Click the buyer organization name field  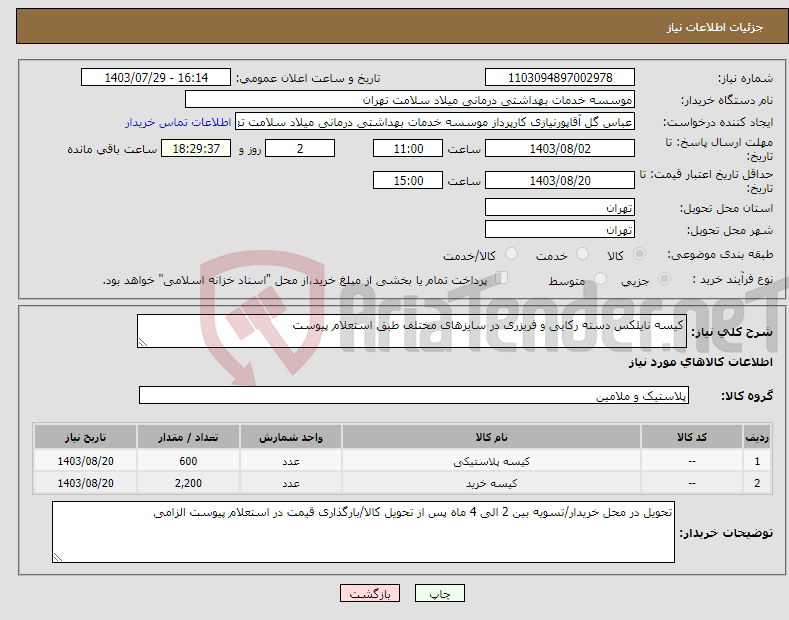(410, 100)
